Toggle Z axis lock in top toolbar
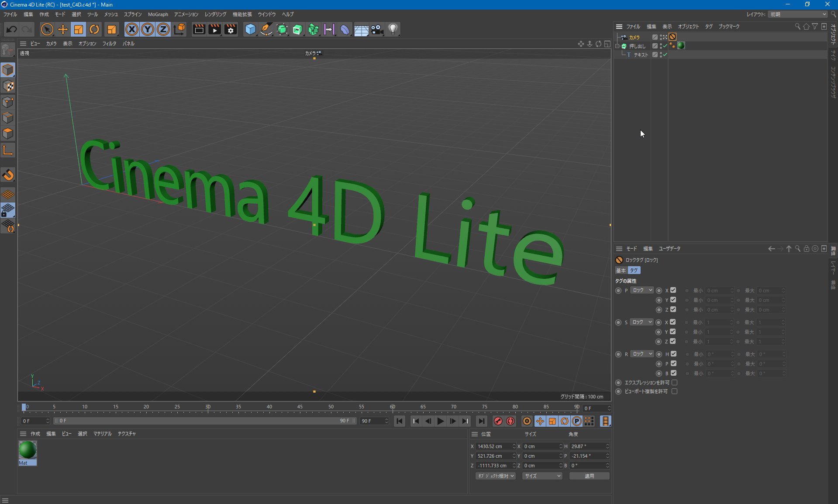The height and width of the screenshot is (504, 838). (x=163, y=29)
